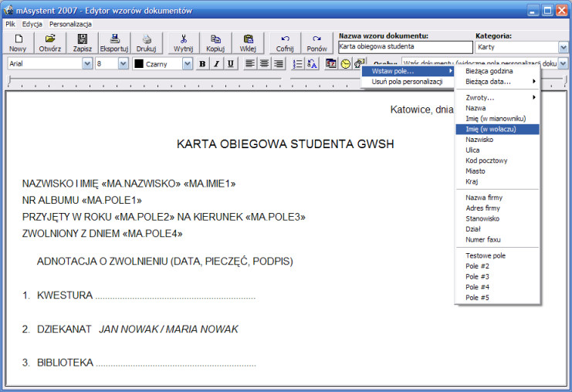572x392 pixels.
Task: Toggle bold formatting button
Action: (x=202, y=64)
